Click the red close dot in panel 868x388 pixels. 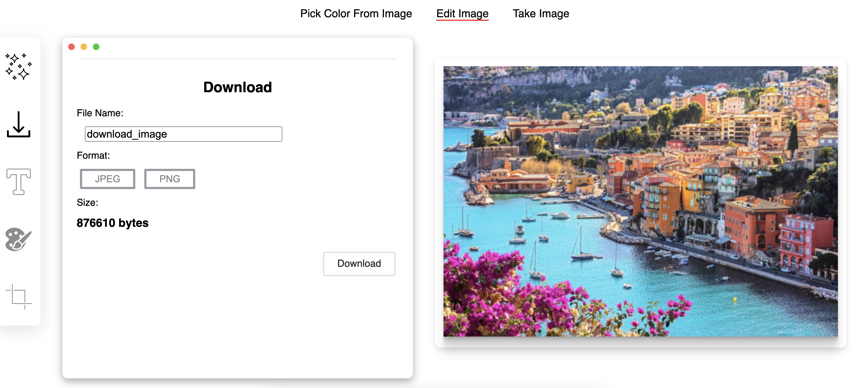tap(71, 47)
